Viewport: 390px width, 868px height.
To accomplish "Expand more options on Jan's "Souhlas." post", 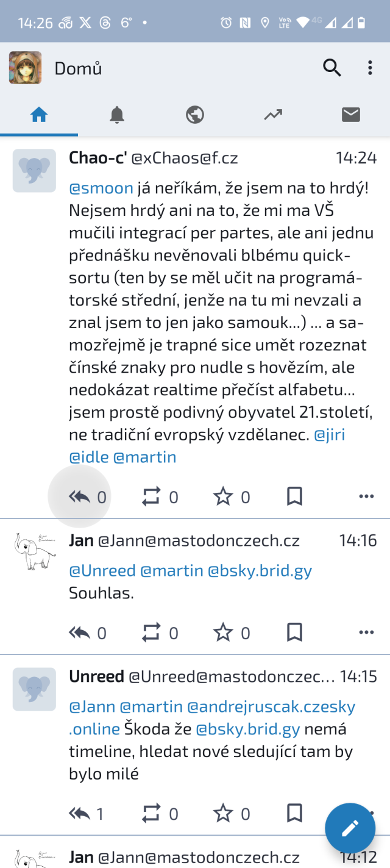I will coord(366,633).
